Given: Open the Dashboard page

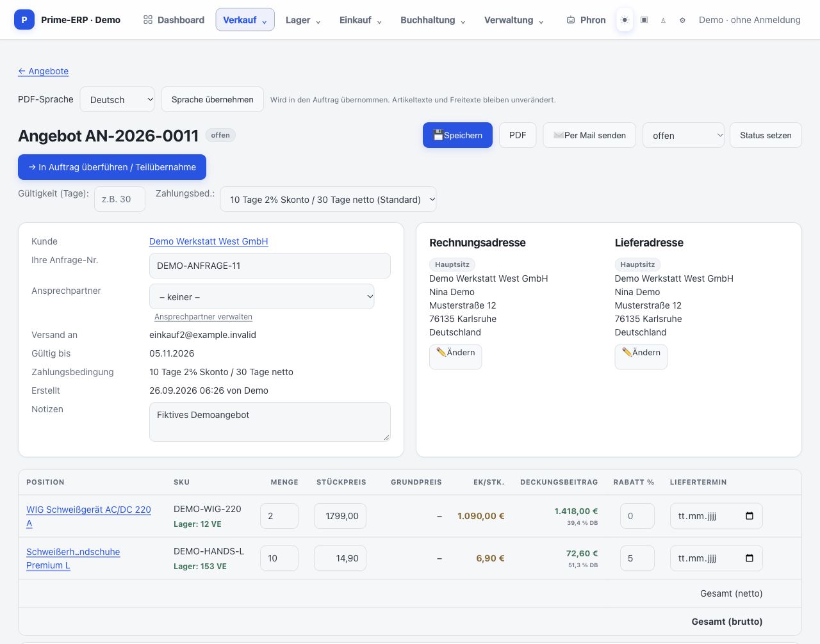Looking at the screenshot, I should tap(174, 20).
